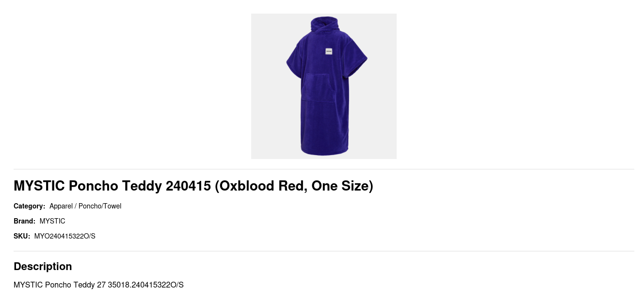Screen dimensions: 644x304
Task: Select the '240415' number in heading
Action: point(188,186)
